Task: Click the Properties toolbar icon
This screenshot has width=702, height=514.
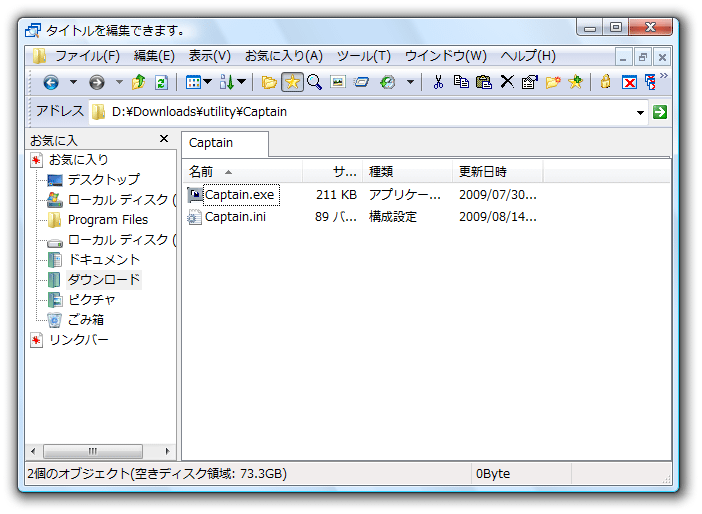Action: [530, 82]
